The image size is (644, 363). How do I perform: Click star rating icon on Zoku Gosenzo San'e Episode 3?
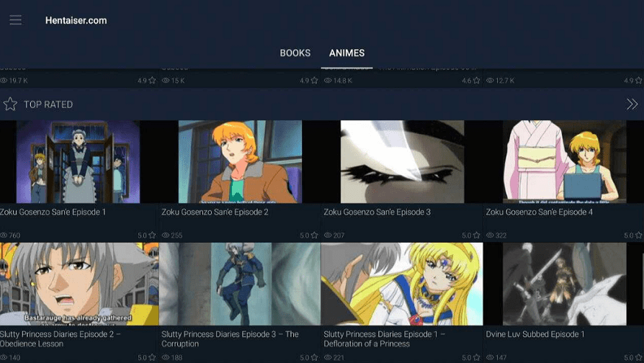click(x=476, y=236)
